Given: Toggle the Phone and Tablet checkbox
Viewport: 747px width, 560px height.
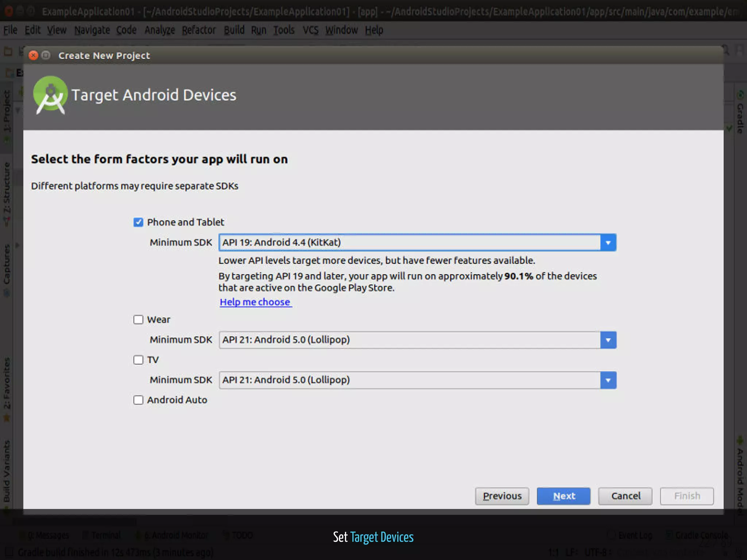Looking at the screenshot, I should point(138,222).
